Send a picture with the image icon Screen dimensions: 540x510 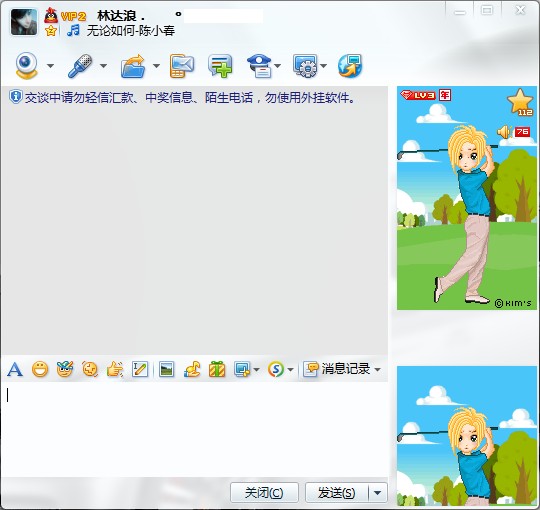(166, 370)
